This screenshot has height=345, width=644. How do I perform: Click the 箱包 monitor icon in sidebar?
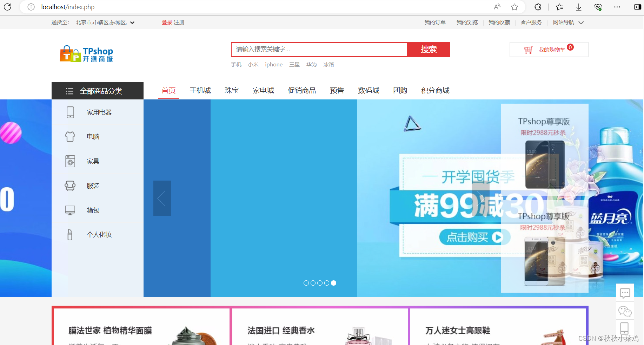70,210
